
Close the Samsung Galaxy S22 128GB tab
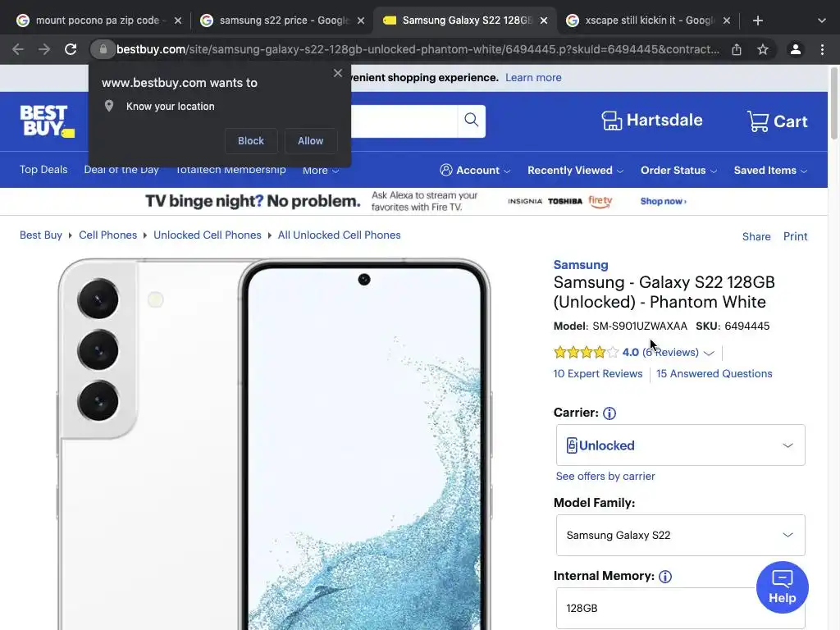(x=544, y=21)
